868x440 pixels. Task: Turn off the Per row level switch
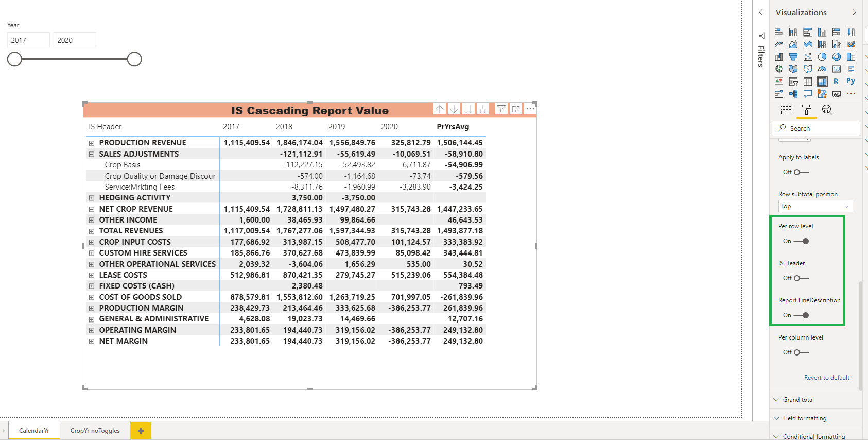[x=801, y=241]
